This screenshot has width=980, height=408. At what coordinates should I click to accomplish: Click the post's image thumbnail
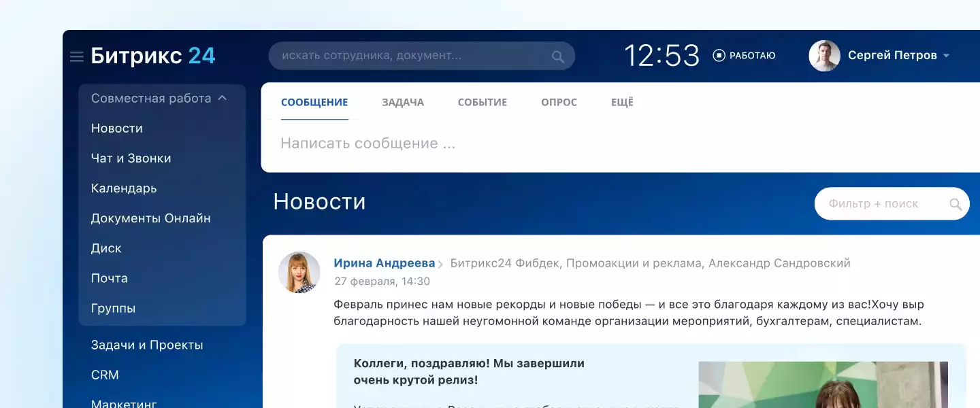[x=822, y=385]
